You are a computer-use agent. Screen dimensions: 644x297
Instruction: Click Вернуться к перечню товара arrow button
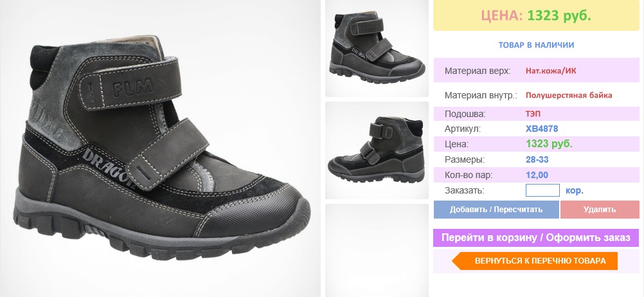(535, 261)
